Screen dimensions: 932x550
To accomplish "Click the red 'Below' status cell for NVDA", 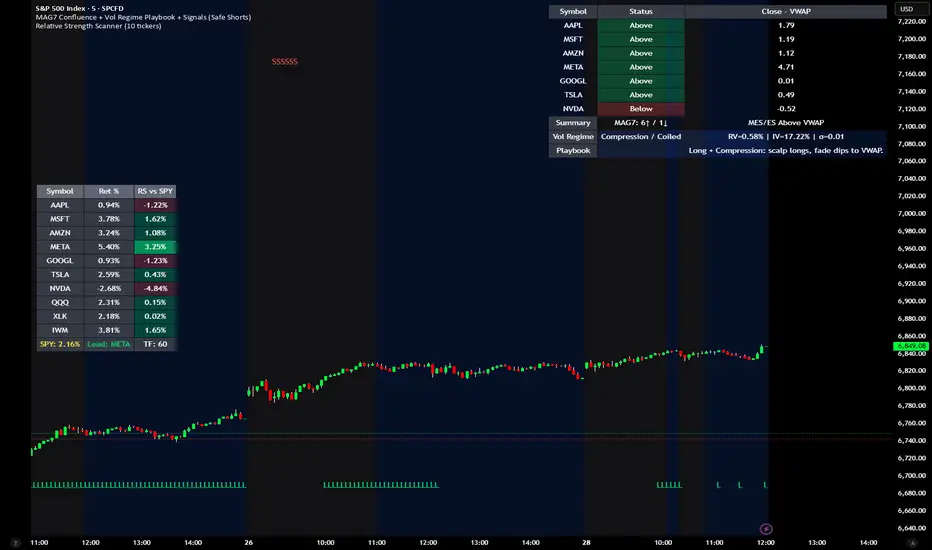I will point(641,109).
